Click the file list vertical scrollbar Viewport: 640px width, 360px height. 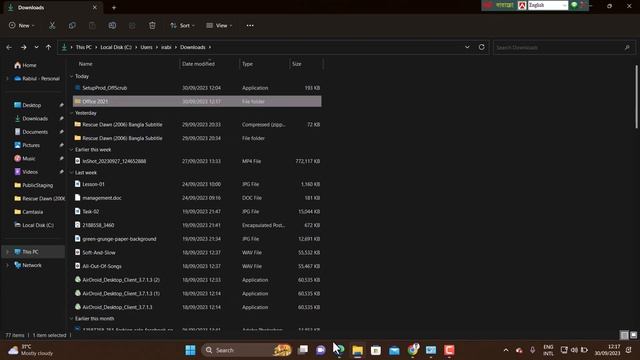(x=636, y=97)
